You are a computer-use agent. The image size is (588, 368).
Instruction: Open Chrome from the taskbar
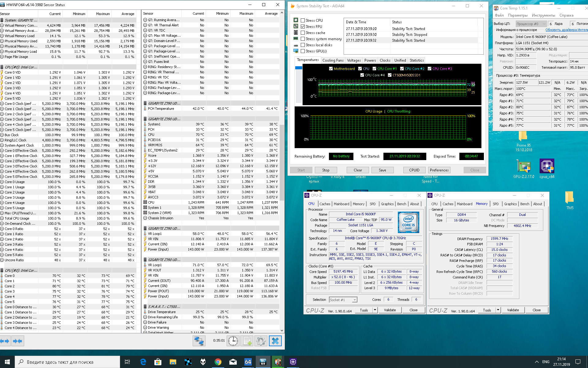pyautogui.click(x=218, y=362)
